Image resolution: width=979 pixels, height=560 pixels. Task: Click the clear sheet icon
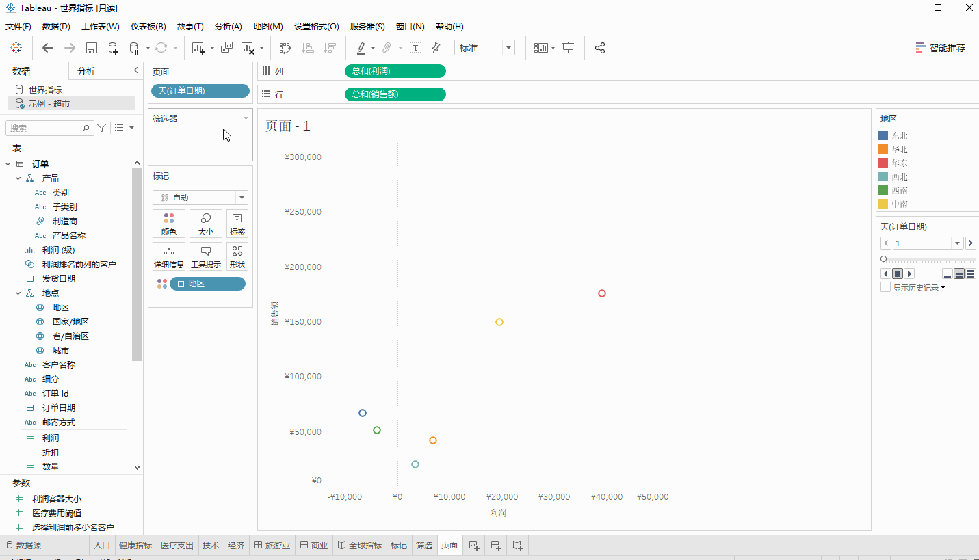pos(248,48)
